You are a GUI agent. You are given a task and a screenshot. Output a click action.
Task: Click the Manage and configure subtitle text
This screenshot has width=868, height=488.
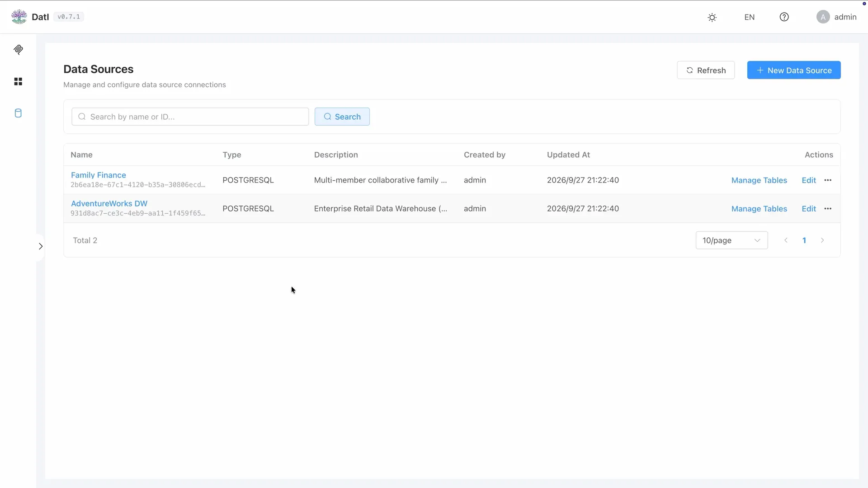pos(145,84)
